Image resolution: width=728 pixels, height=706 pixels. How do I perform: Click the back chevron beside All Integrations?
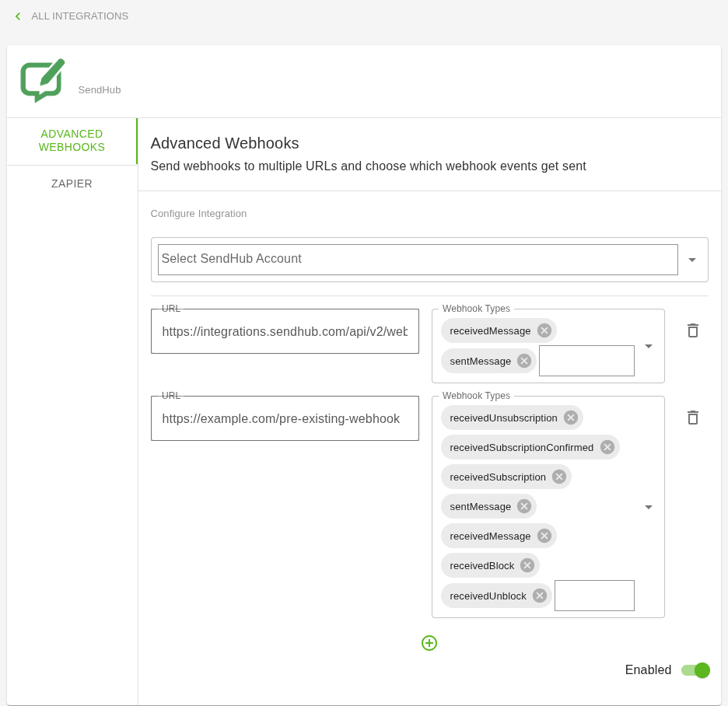coord(18,16)
